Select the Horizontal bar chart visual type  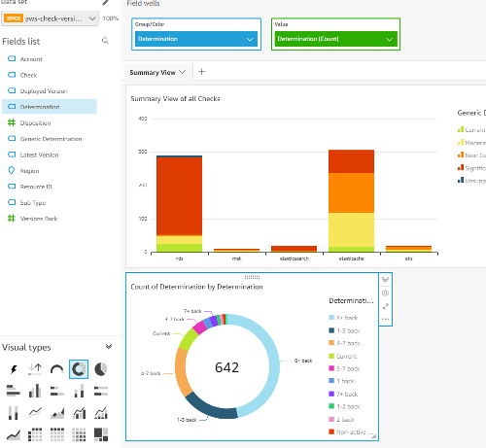[x=14, y=391]
